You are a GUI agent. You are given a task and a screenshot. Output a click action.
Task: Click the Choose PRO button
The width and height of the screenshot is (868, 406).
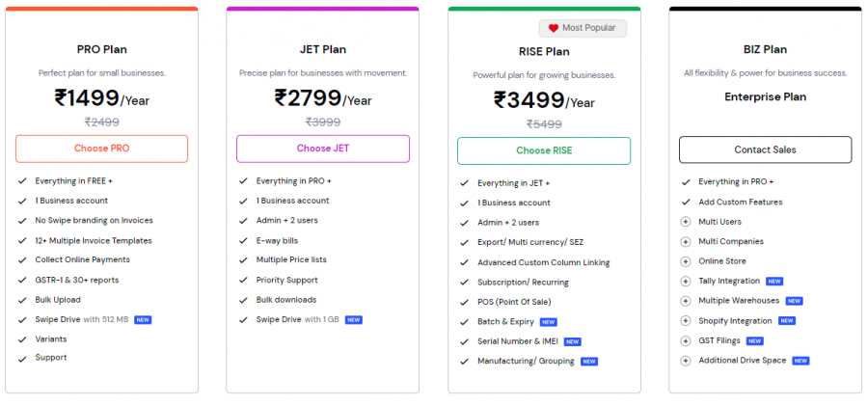click(101, 149)
